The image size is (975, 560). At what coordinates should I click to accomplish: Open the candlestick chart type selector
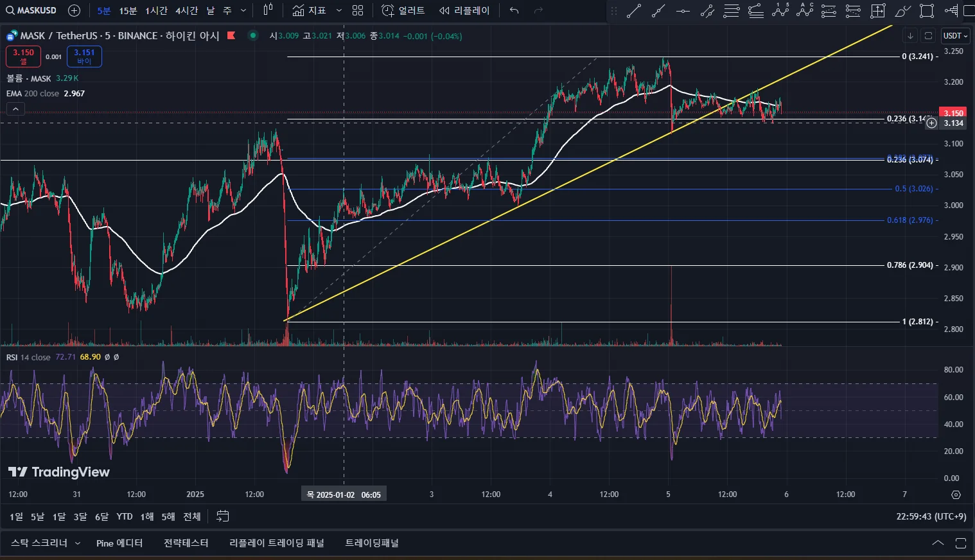point(268,10)
